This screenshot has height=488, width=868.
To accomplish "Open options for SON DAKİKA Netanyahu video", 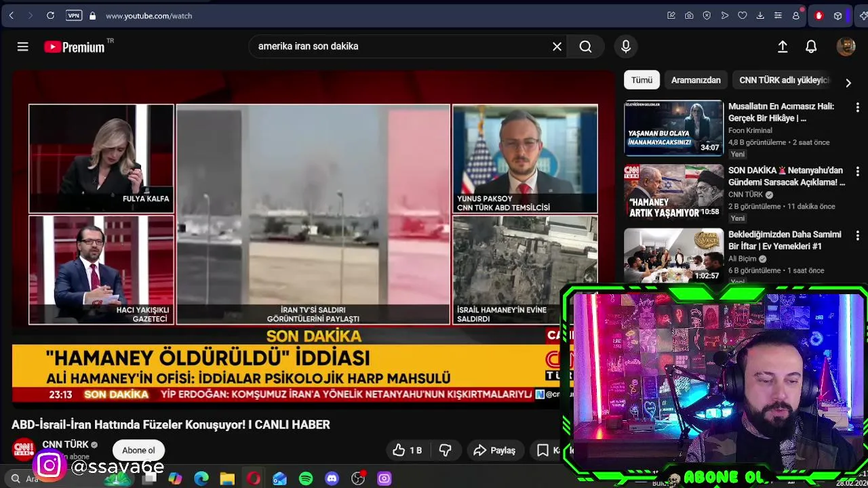I will 857,171.
